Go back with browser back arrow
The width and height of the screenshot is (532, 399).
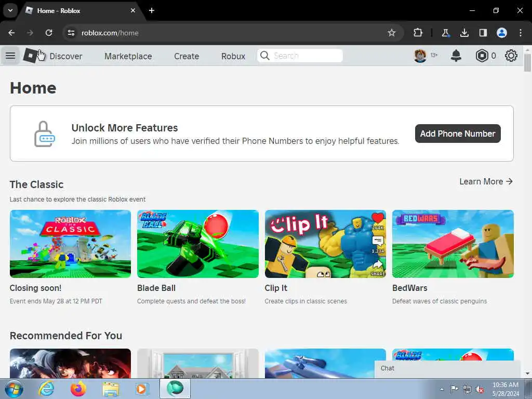pos(11,33)
